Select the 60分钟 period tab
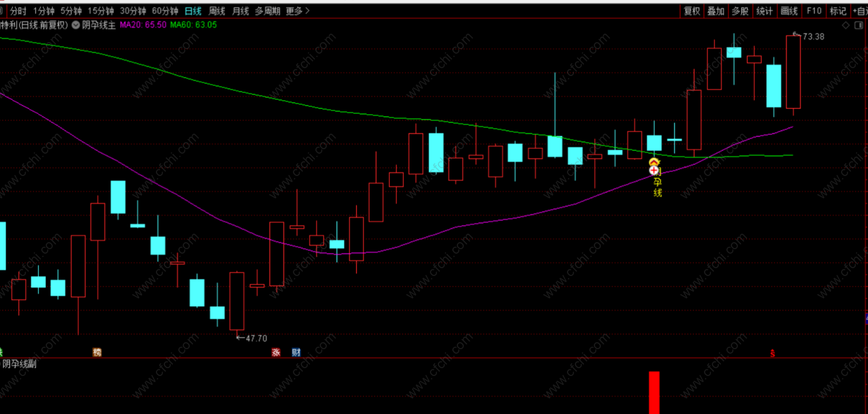Screen dimensions: 868x414 [165, 11]
